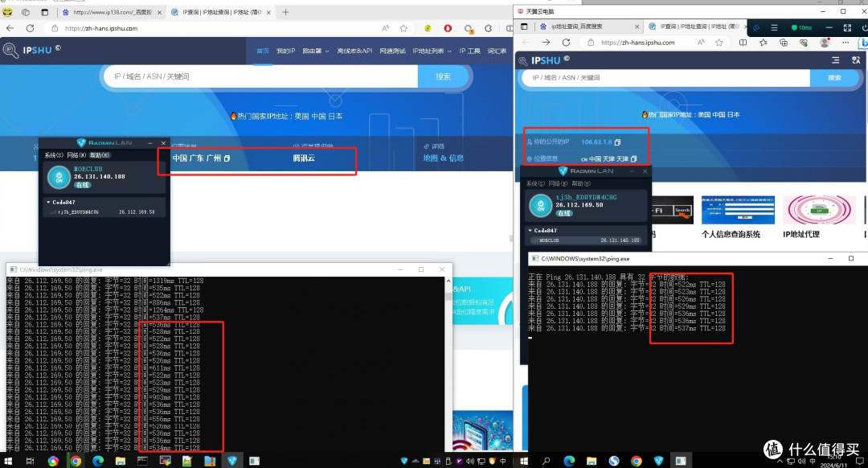The width and height of the screenshot is (868, 468).
Task: Focus the IP/域名 search field in right browser
Action: (x=666, y=77)
